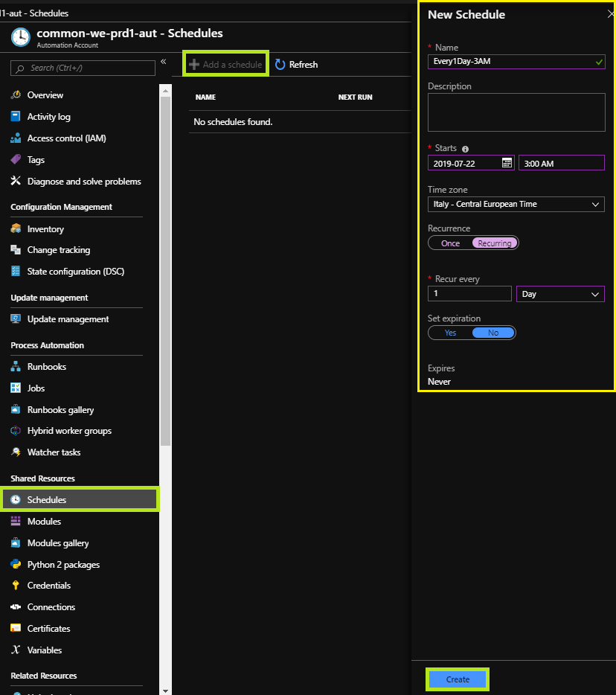Click the Modules icon
Screen dimensions: 616x695
click(16, 521)
